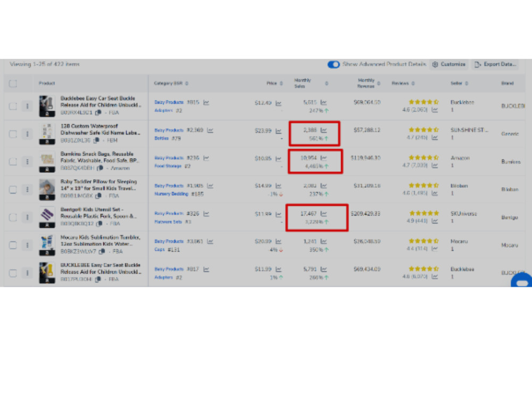Sort products by Reviews column
Screen dimensions: 532x399
413,84
